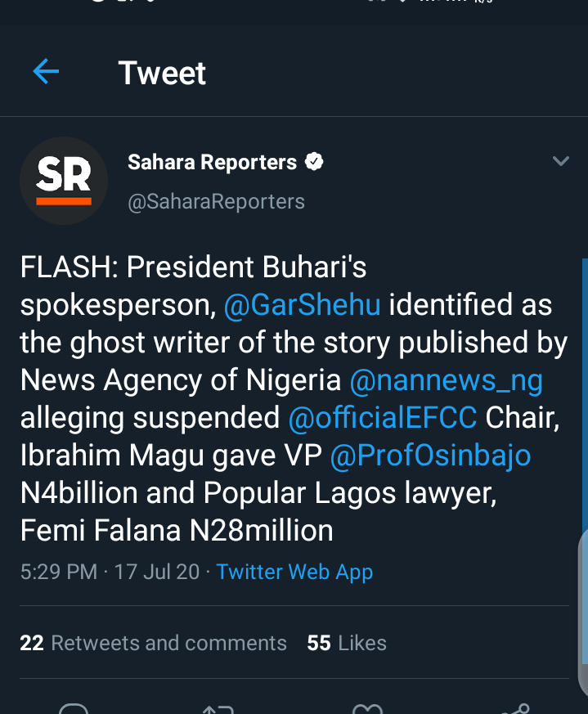Viewport: 588px width, 714px height.
Task: Select the Sahara Reporters display name
Action: coord(212,163)
